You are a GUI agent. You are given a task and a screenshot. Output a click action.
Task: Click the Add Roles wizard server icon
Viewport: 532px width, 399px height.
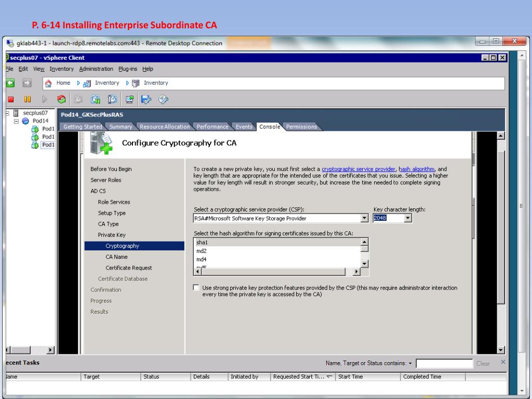click(x=101, y=143)
